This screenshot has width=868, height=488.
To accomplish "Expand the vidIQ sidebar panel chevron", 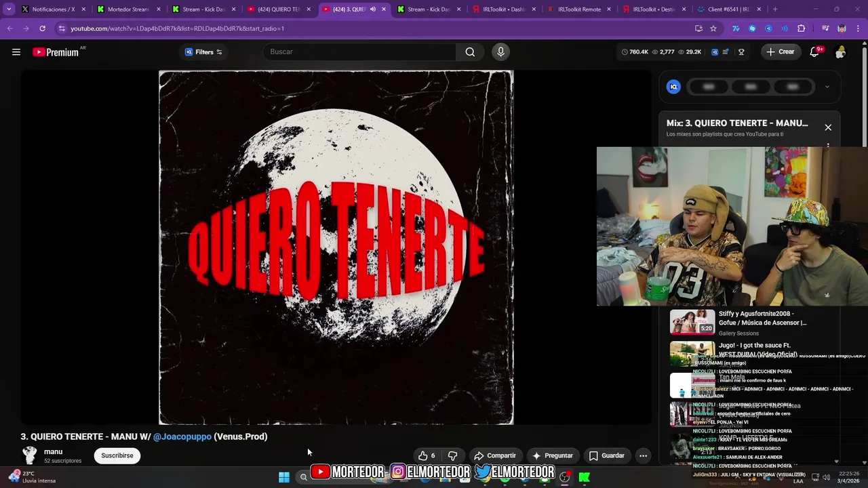I will (x=827, y=87).
